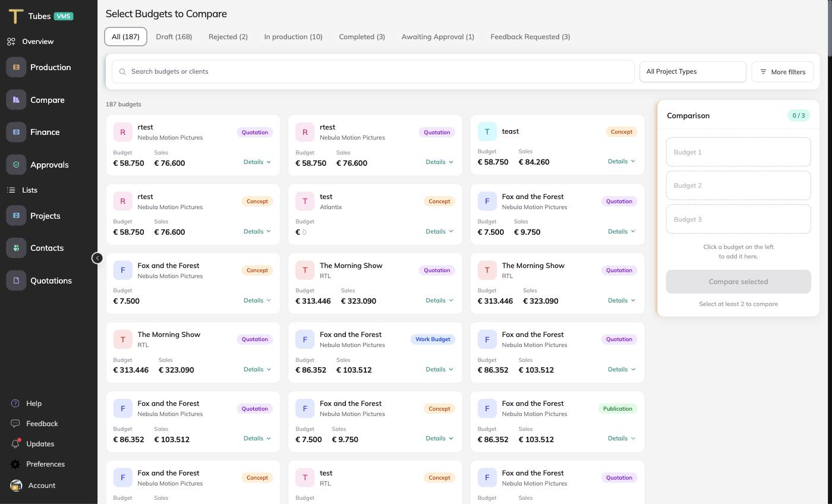Click the filter lines icon in More filters

point(764,72)
